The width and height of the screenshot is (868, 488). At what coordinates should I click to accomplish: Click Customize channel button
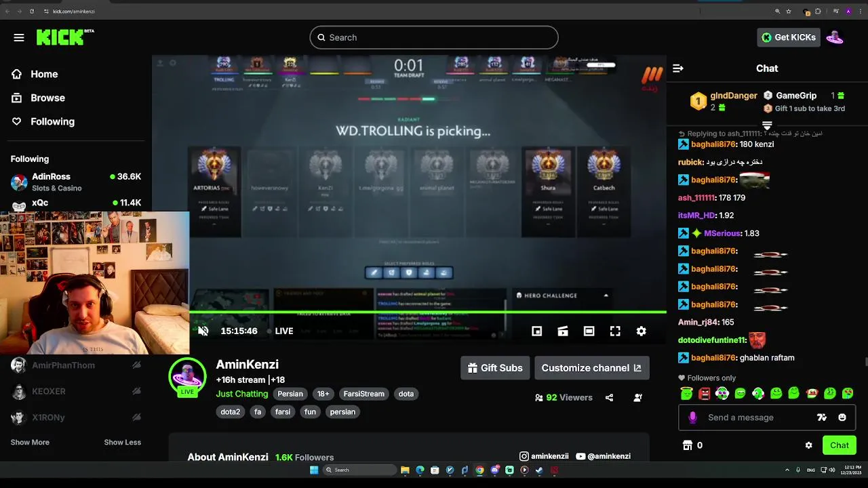tap(591, 368)
